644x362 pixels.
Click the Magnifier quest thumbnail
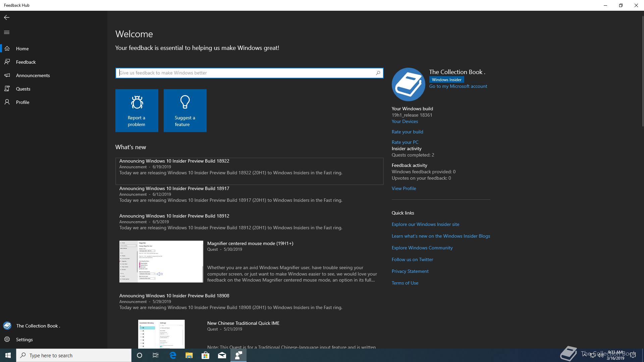pyautogui.click(x=161, y=261)
